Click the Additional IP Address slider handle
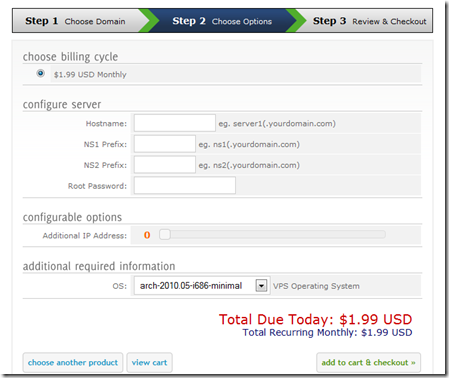Viewport: 449px width, 378px height. point(165,234)
